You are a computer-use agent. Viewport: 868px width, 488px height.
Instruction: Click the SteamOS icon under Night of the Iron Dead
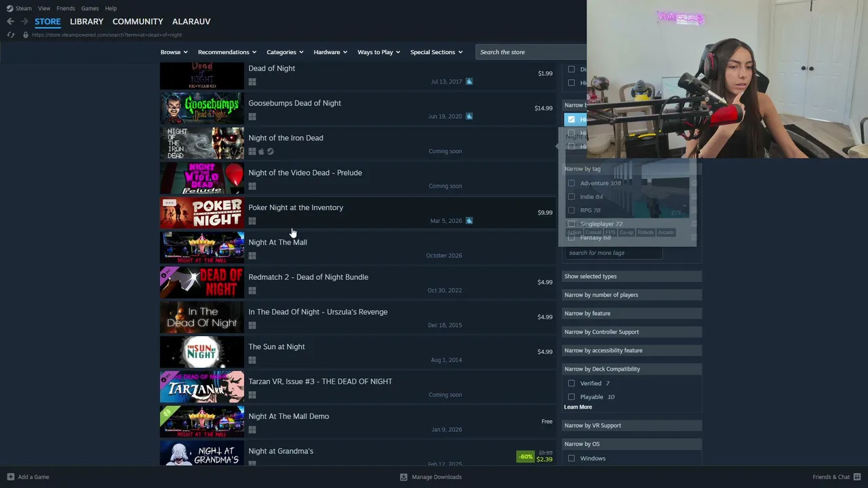(x=270, y=151)
